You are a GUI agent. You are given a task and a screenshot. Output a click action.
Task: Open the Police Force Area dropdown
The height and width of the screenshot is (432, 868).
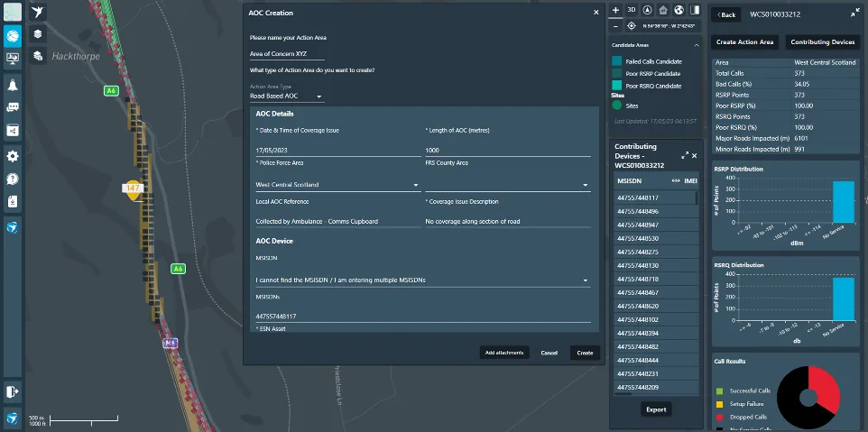tap(337, 185)
